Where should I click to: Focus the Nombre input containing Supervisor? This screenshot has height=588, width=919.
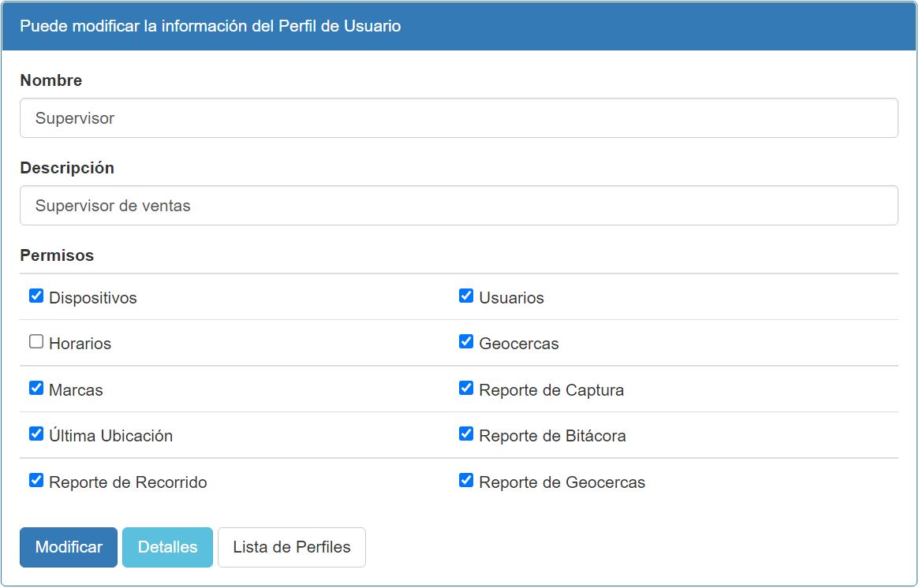pyautogui.click(x=458, y=118)
